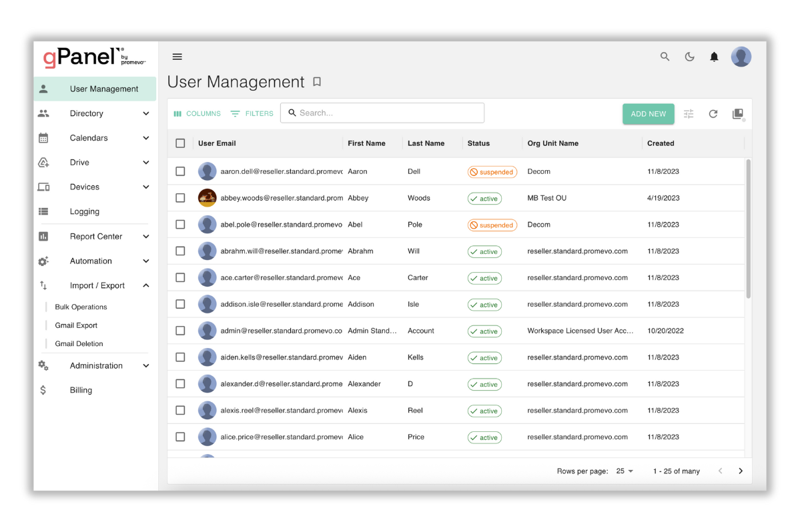
Task: Click aaron.dell suspended status badge
Action: tap(492, 172)
